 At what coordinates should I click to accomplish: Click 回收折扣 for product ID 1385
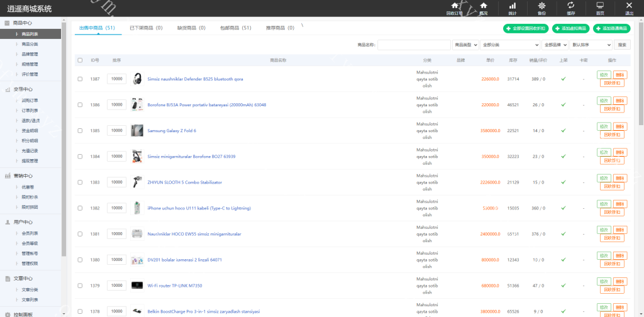(612, 135)
